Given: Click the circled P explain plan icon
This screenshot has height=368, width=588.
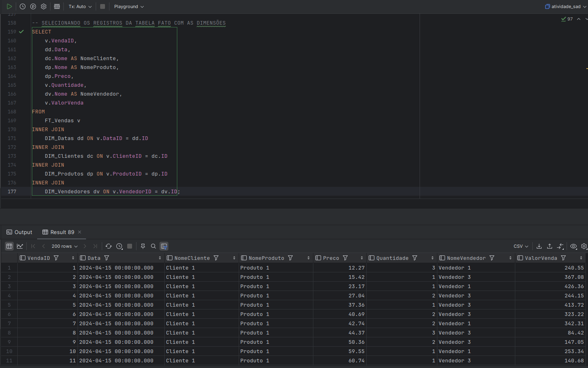Looking at the screenshot, I should [x=33, y=6].
